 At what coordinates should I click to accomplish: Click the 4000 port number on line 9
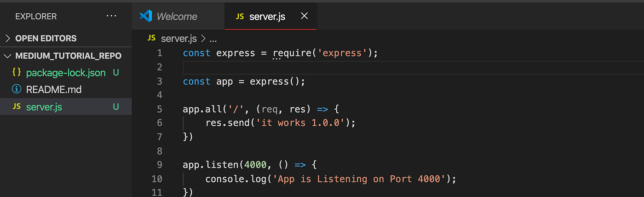[255, 165]
